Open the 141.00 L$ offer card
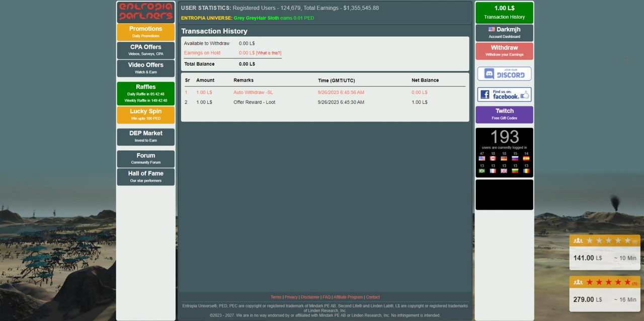Image resolution: width=644 pixels, height=321 pixels. (x=605, y=253)
